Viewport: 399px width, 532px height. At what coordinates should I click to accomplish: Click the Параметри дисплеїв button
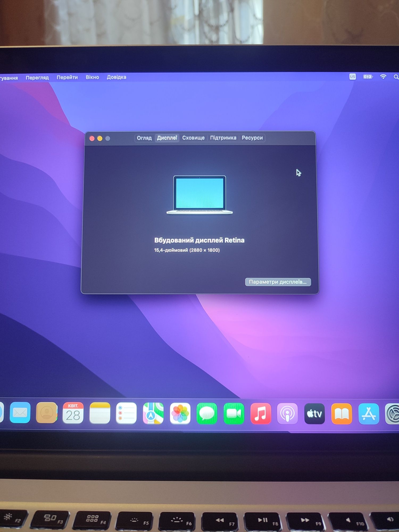tap(278, 282)
